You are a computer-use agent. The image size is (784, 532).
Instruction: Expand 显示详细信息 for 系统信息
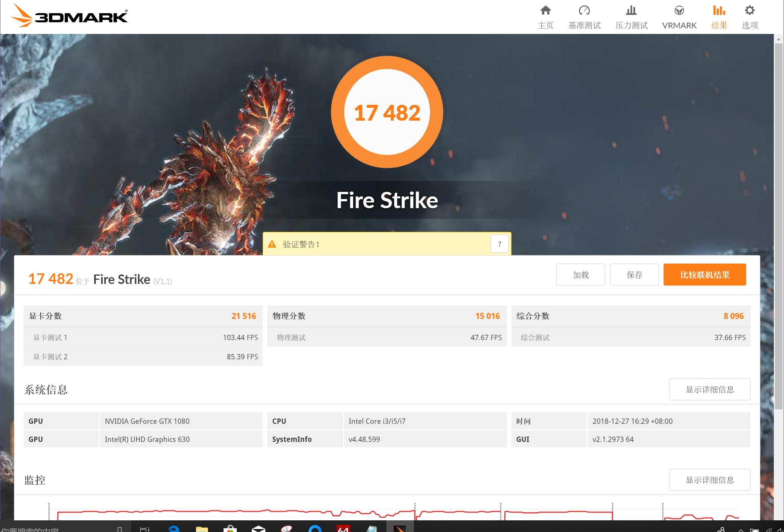click(x=709, y=389)
